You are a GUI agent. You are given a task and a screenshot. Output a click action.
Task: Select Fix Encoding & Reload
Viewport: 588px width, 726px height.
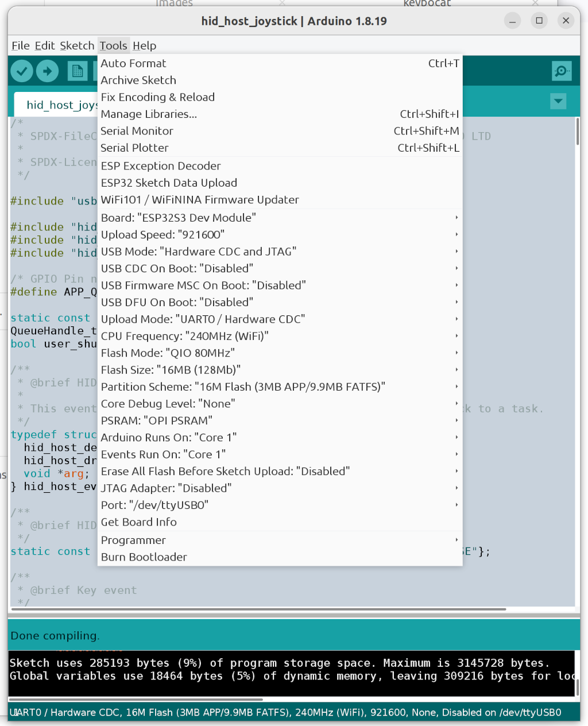[280, 97]
